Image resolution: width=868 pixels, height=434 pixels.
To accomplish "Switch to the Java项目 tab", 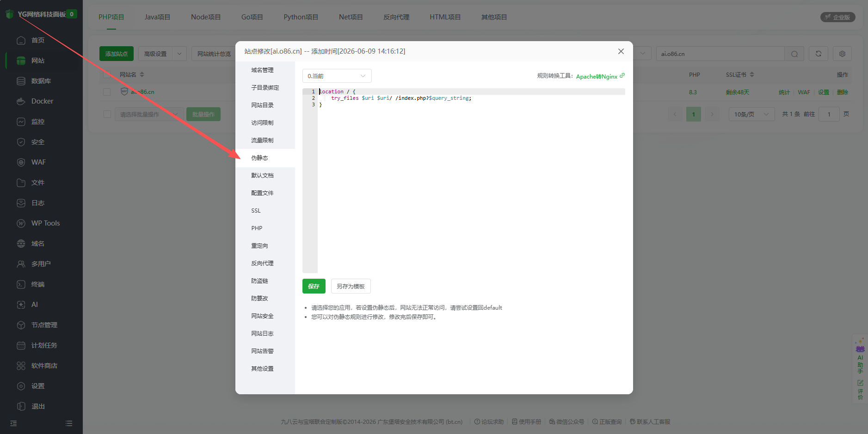I will click(x=157, y=17).
